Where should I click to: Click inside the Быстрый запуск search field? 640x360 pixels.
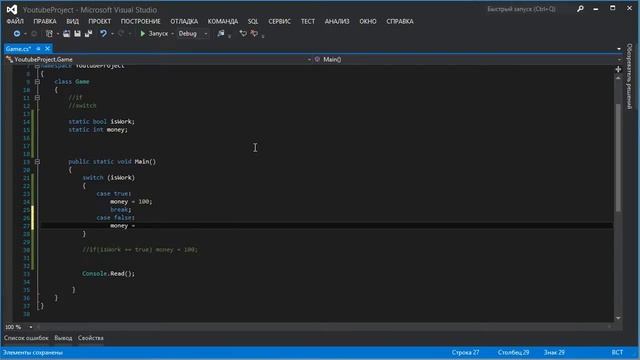[x=529, y=9]
